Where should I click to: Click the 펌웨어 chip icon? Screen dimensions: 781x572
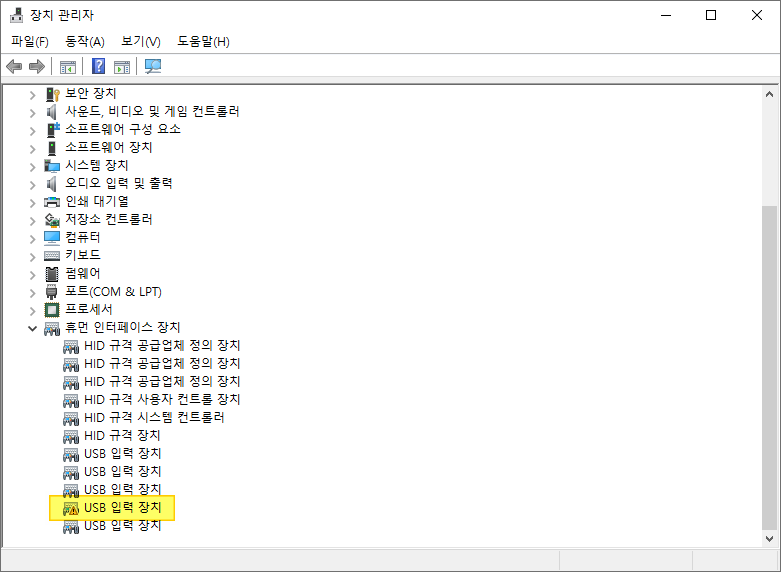click(52, 274)
